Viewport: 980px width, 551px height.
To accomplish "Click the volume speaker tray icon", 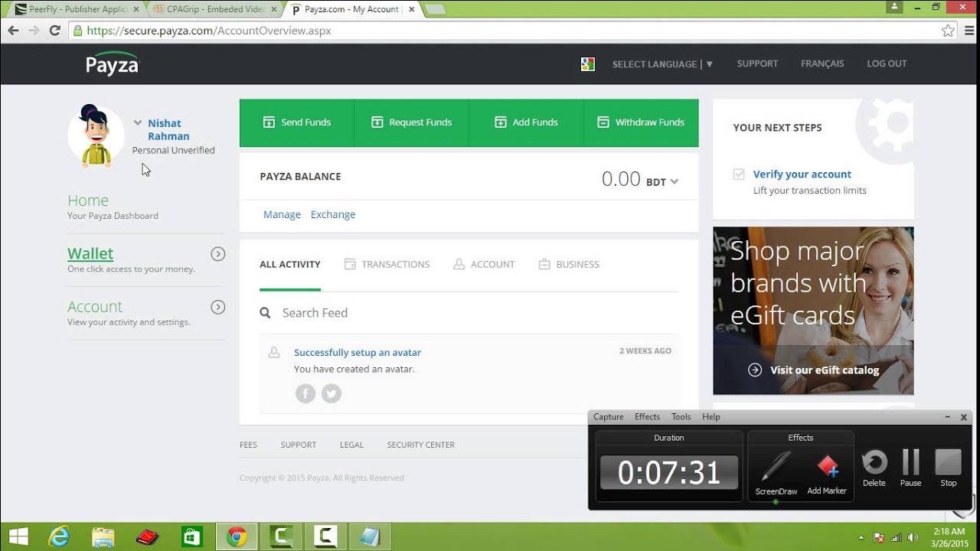I will [x=913, y=537].
